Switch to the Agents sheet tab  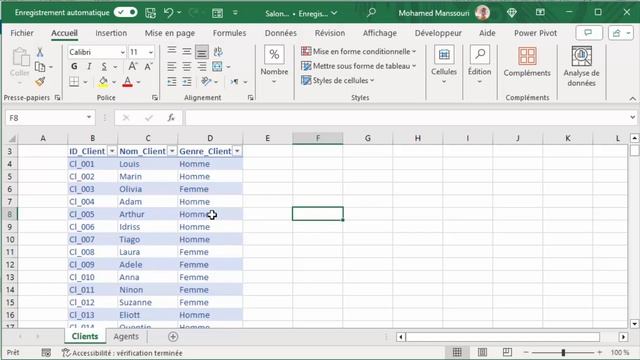(x=126, y=337)
